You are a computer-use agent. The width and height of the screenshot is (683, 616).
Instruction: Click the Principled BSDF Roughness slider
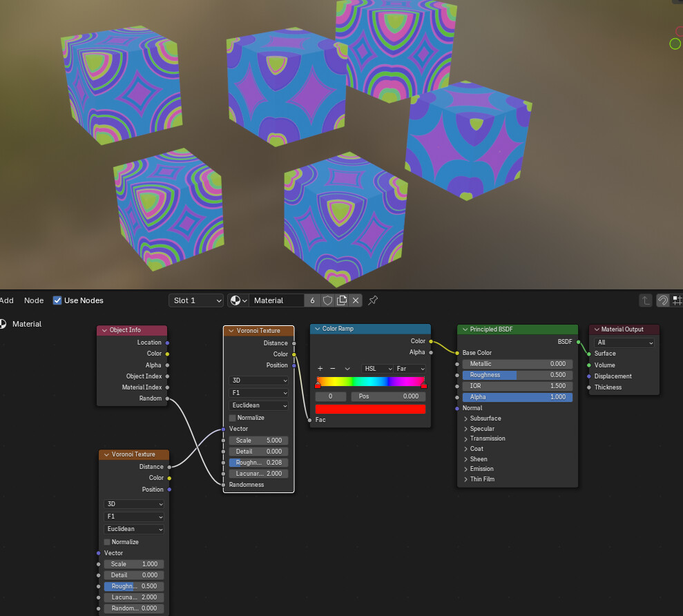pos(517,375)
